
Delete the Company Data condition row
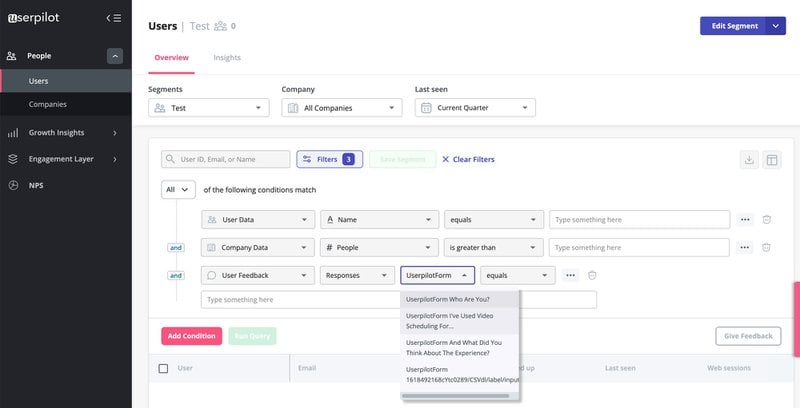point(766,248)
